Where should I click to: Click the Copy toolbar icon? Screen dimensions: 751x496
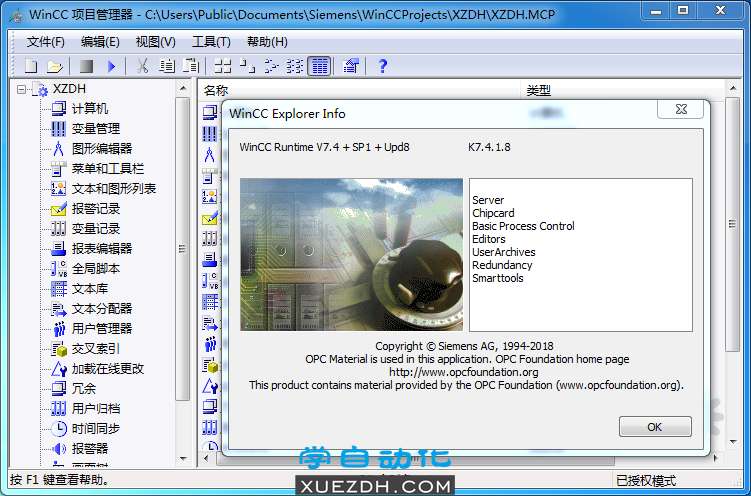(x=167, y=66)
